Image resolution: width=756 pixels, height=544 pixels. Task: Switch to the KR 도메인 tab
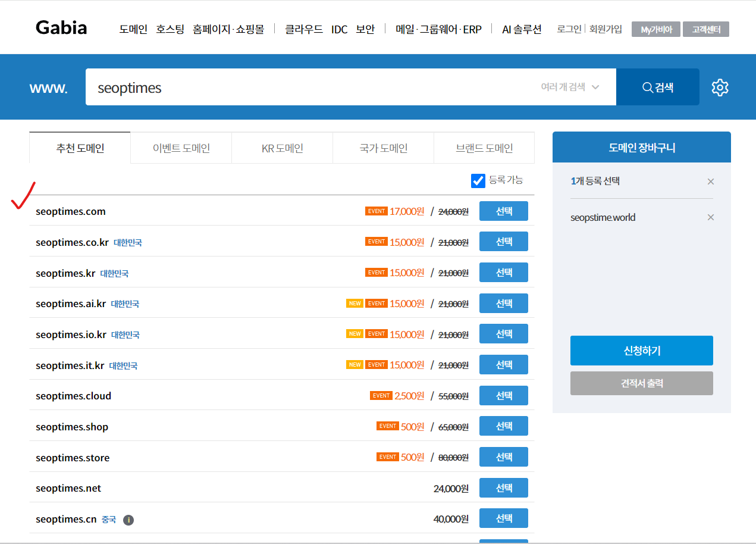click(282, 148)
